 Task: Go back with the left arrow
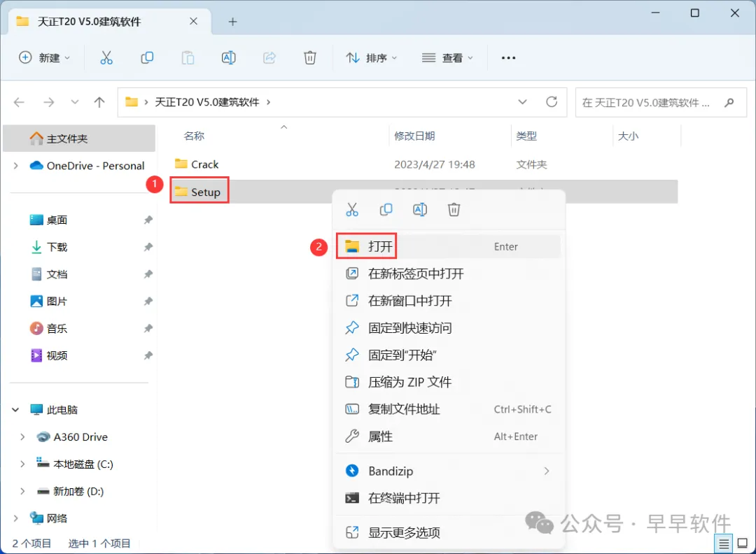[20, 102]
